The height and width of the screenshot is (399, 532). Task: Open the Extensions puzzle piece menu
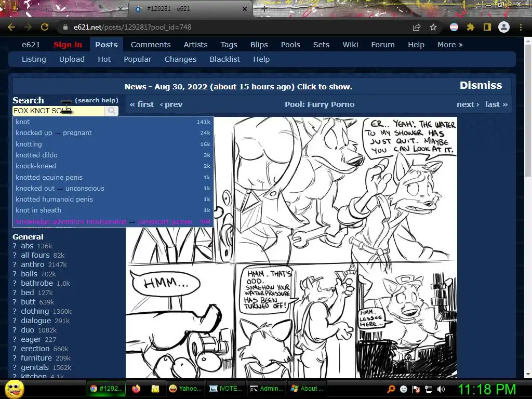[470, 27]
